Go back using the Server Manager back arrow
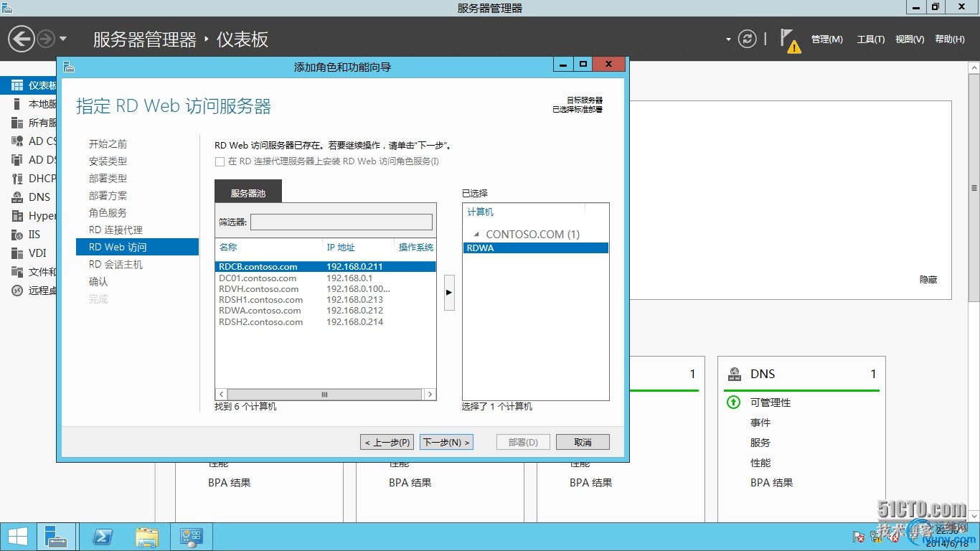 22,39
